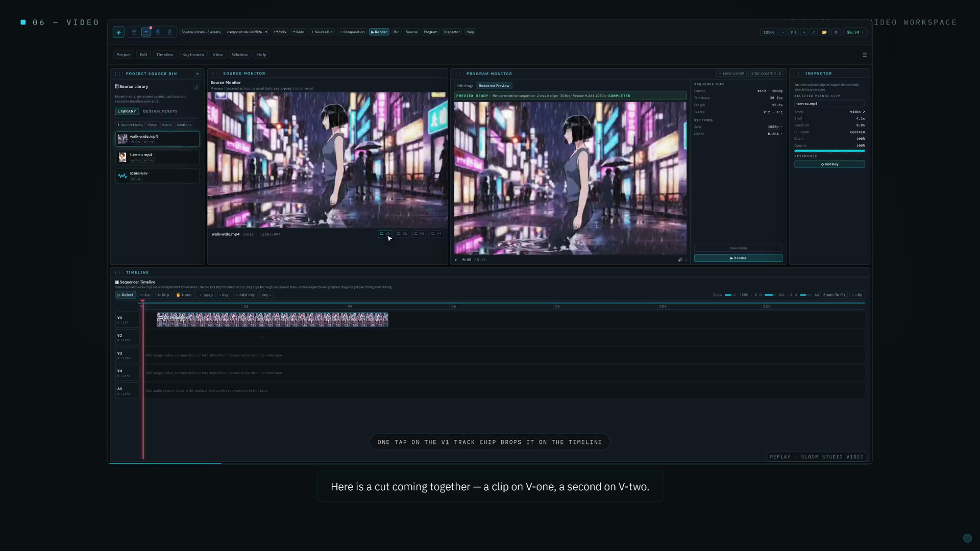
Task: Open the $0.94 balance dropdown
Action: click(855, 32)
